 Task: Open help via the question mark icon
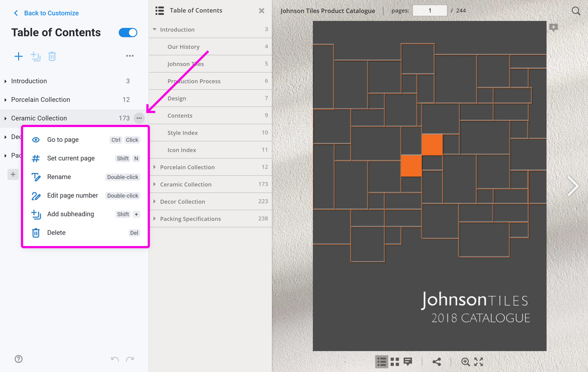18,359
